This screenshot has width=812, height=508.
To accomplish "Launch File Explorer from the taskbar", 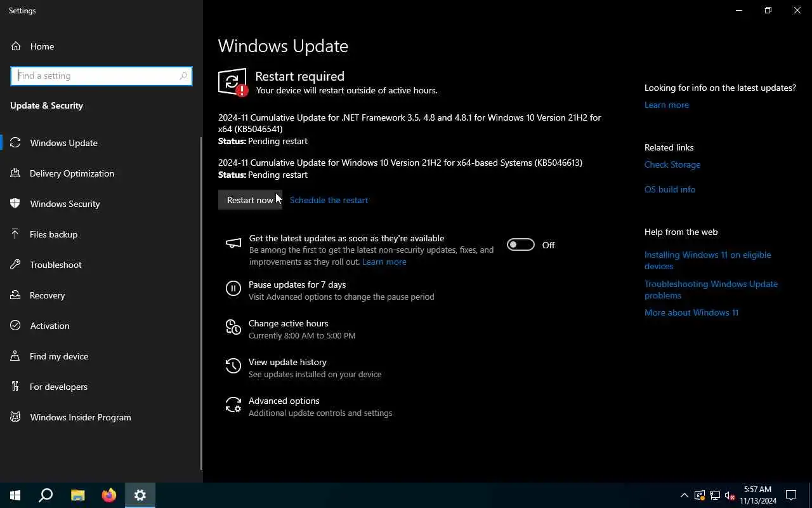I will click(x=77, y=495).
